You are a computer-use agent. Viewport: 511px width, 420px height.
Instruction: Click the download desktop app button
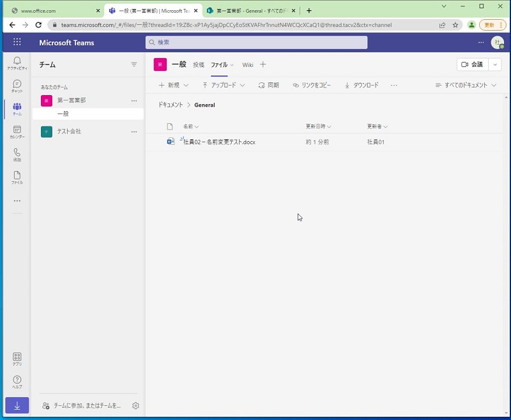pos(17,406)
